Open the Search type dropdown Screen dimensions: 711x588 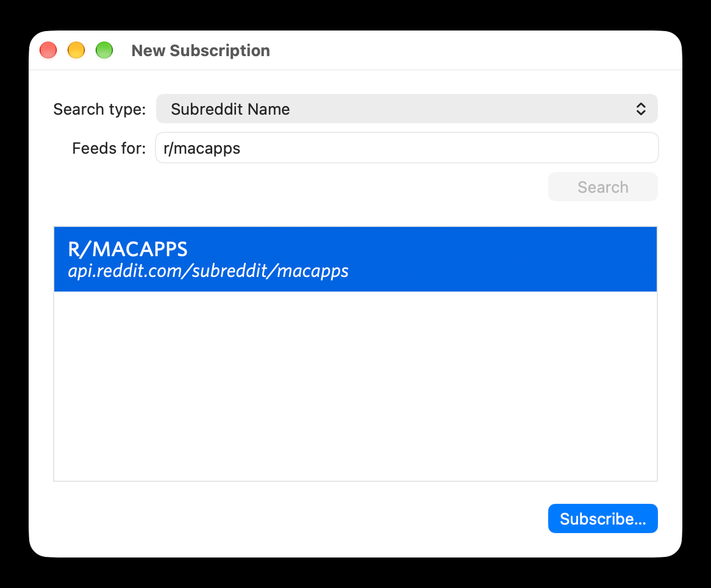pyautogui.click(x=407, y=109)
